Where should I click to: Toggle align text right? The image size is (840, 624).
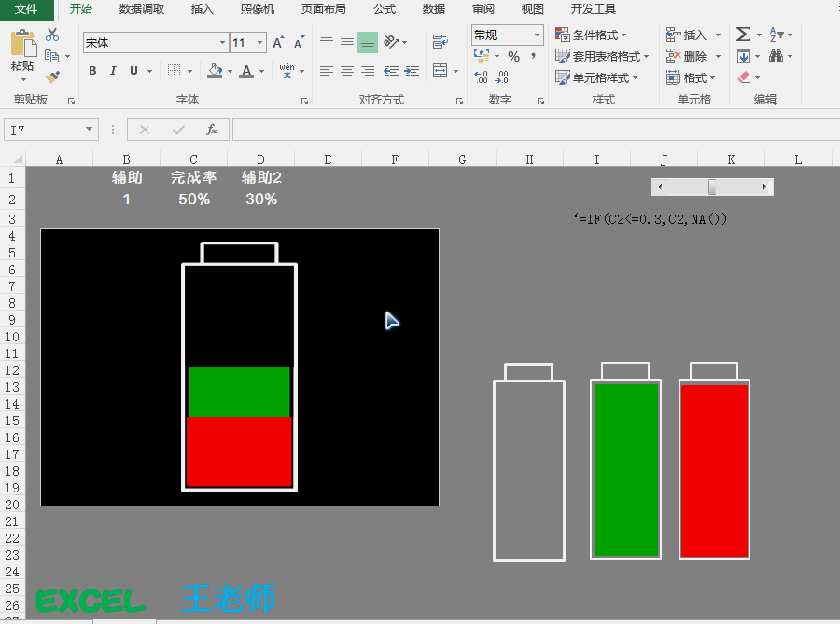pos(368,71)
